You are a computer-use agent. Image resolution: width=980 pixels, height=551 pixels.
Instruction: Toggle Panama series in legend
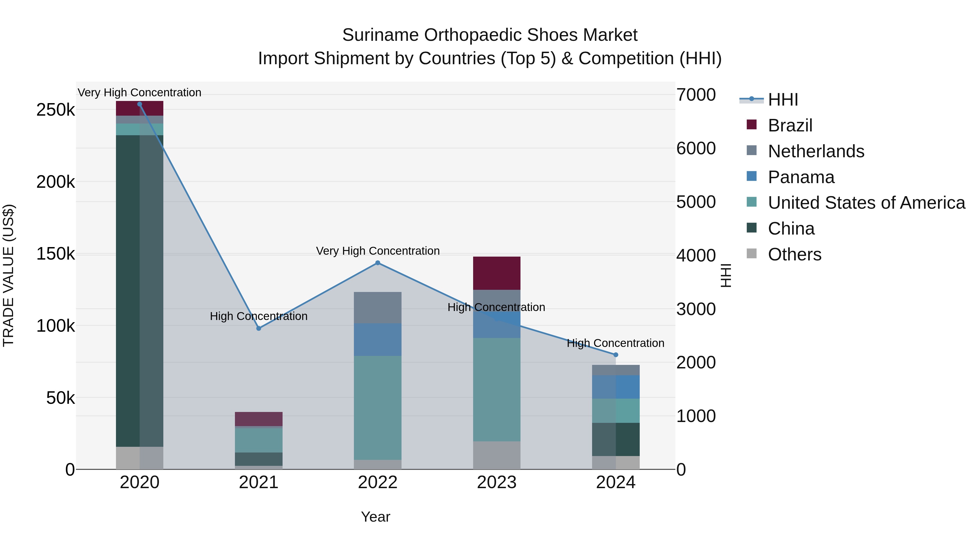(x=791, y=177)
